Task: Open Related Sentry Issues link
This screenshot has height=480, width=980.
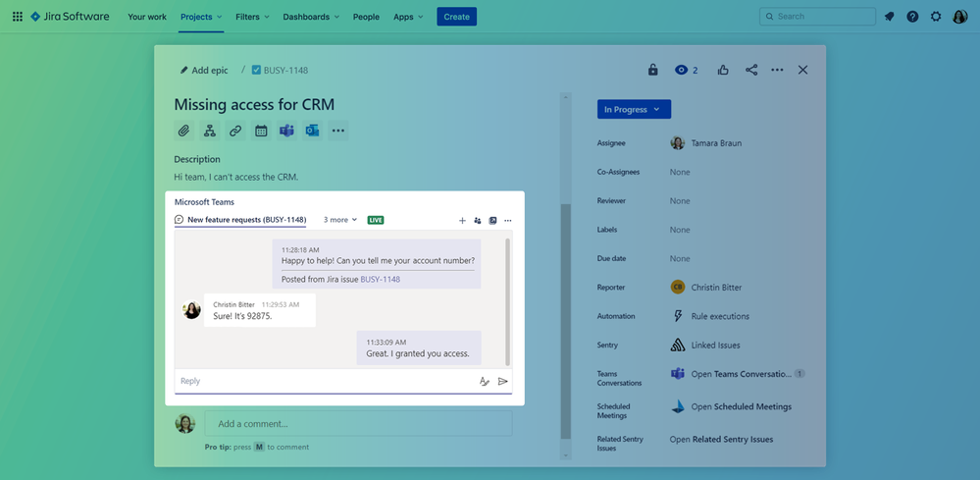Action: [721, 440]
